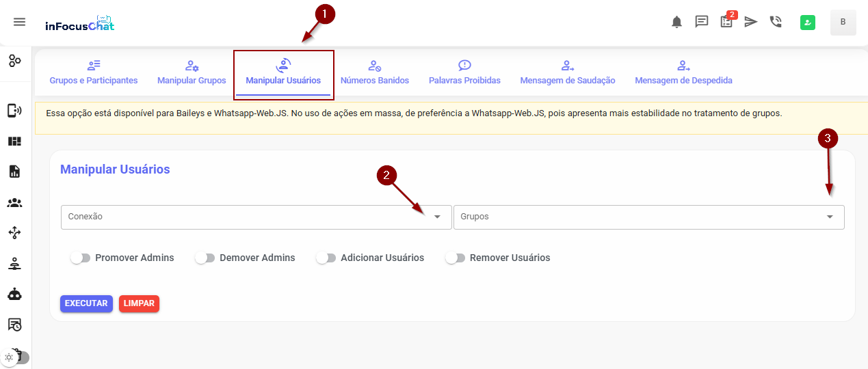Click the B user avatar
The width and height of the screenshot is (868, 369).
pos(843,22)
